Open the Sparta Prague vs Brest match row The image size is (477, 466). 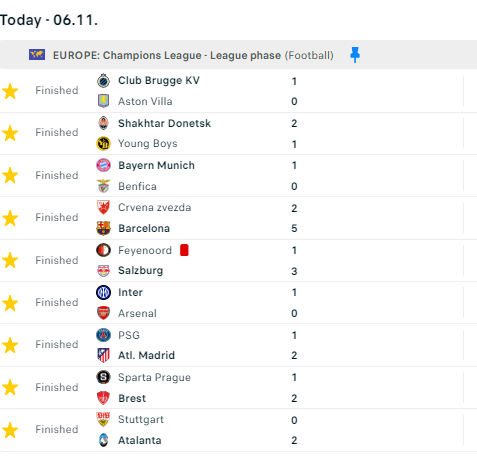(x=238, y=388)
